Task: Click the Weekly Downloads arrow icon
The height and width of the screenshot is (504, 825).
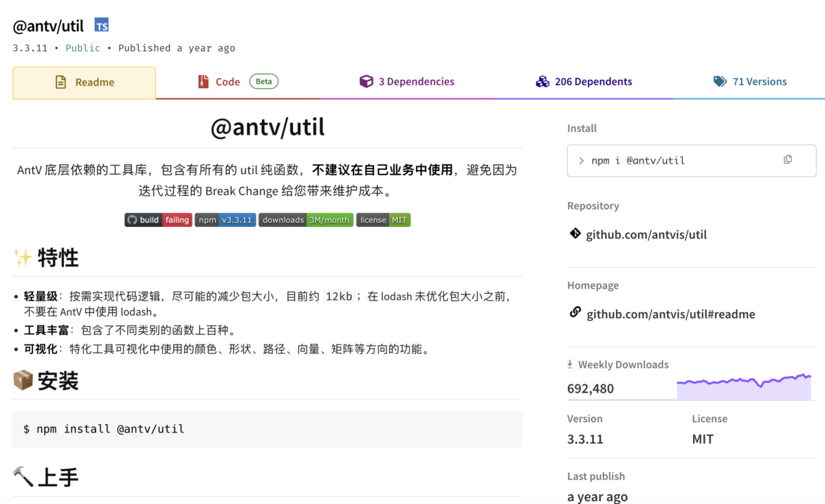Action: click(x=570, y=364)
